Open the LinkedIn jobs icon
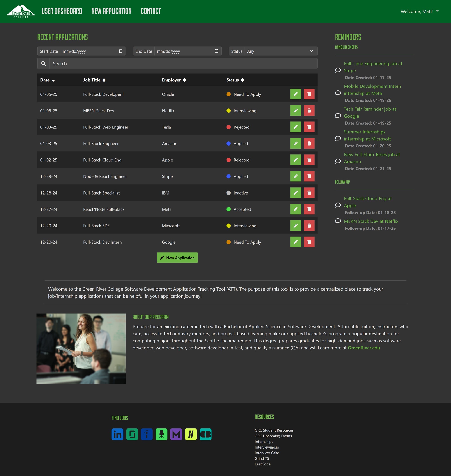Image resolution: width=451 pixels, height=476 pixels. pyautogui.click(x=117, y=434)
